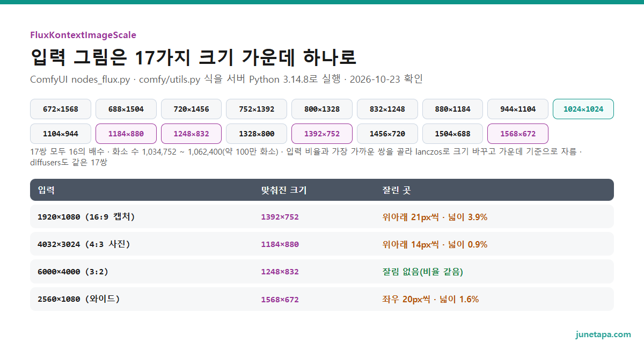
Task: Select the 800×1328 size chip
Action: (322, 109)
